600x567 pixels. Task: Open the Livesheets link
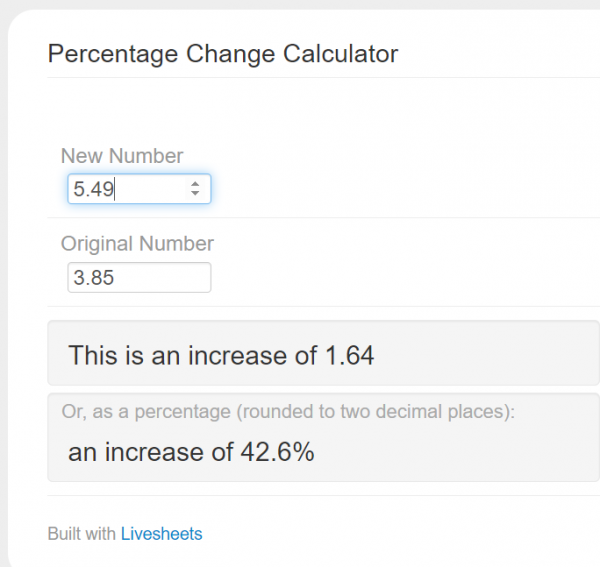pyautogui.click(x=161, y=534)
